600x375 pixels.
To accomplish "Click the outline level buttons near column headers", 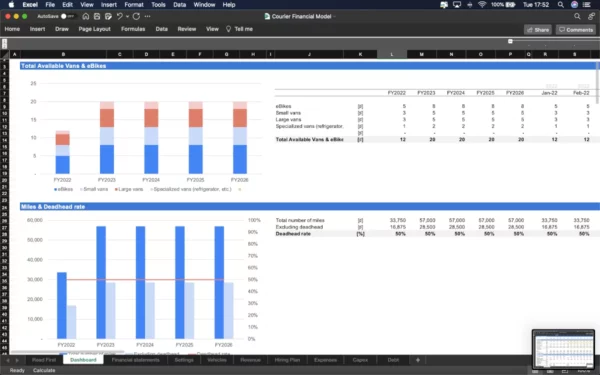I will click(4, 43).
